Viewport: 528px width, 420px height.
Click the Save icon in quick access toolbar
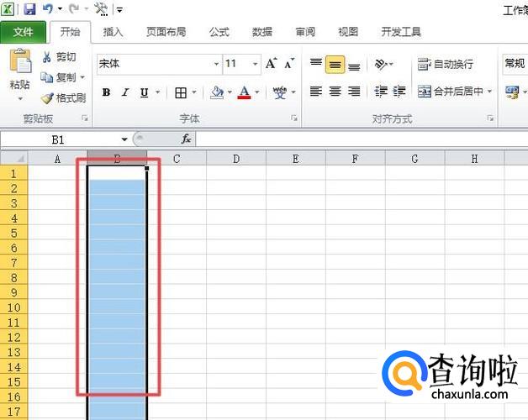tap(30, 8)
